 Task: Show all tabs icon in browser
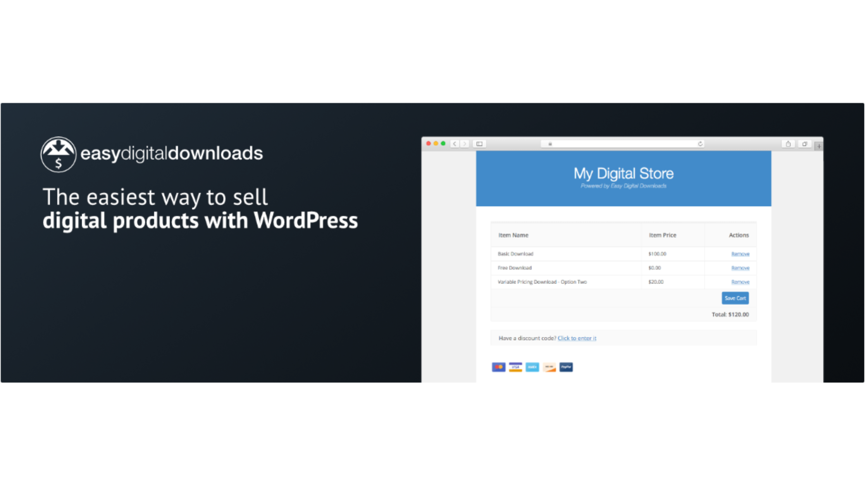click(x=805, y=144)
